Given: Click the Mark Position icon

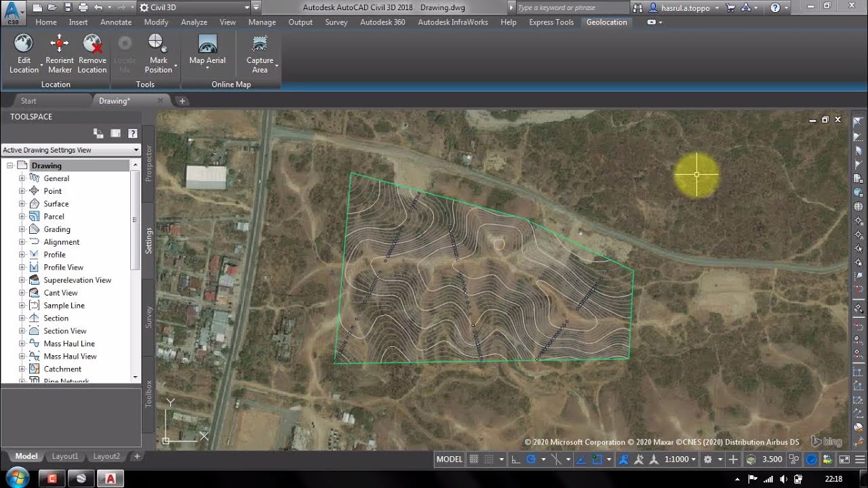Looking at the screenshot, I should point(157,44).
